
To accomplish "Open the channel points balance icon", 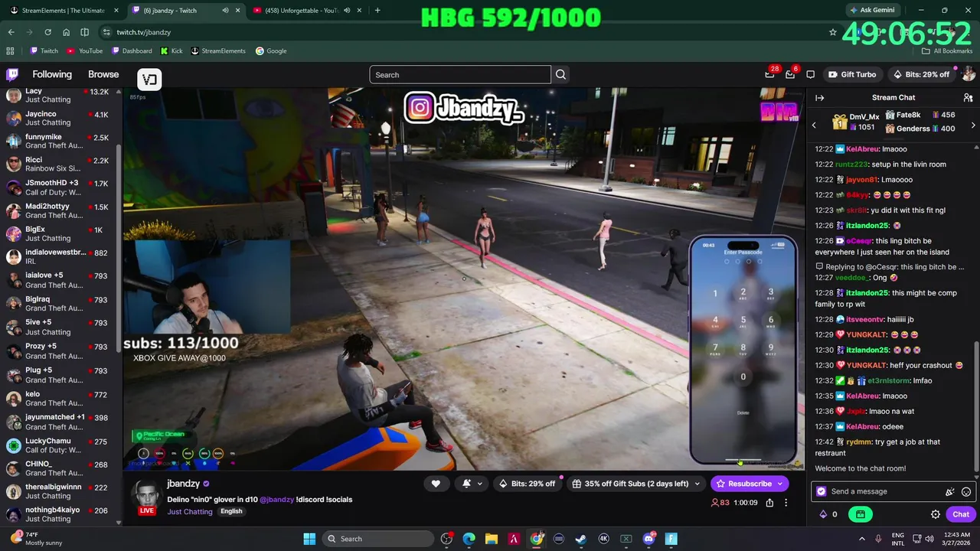I will pyautogui.click(x=828, y=514).
